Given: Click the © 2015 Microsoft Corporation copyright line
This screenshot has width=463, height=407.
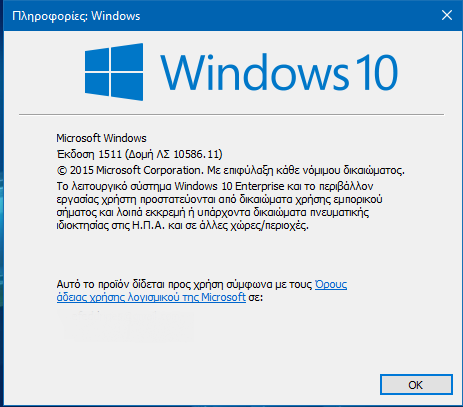Looking at the screenshot, I should tap(230, 170).
